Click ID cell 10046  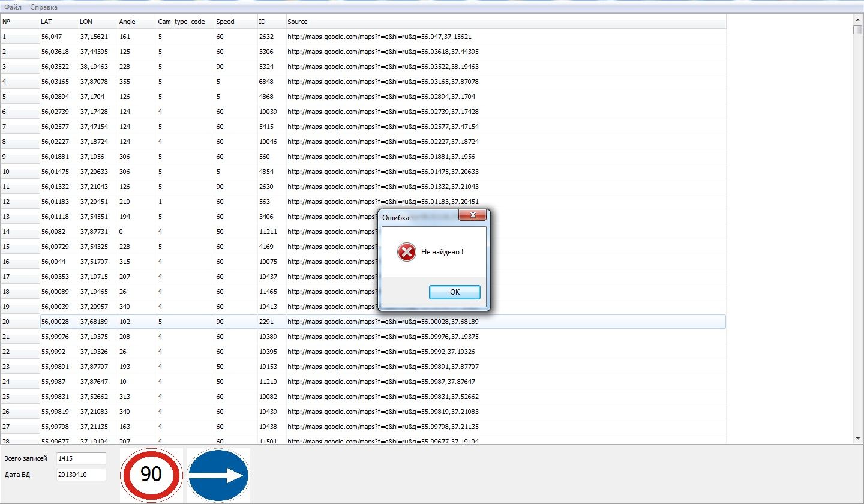click(271, 142)
